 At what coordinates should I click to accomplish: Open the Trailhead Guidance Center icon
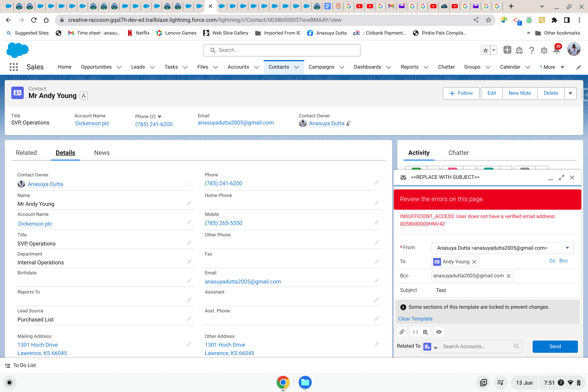(519, 50)
